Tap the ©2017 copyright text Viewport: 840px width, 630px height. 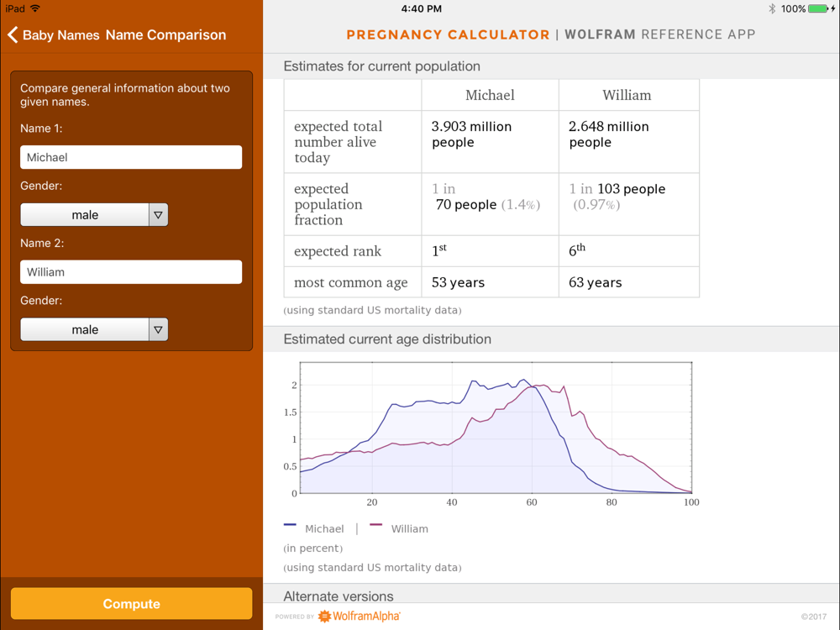click(814, 617)
